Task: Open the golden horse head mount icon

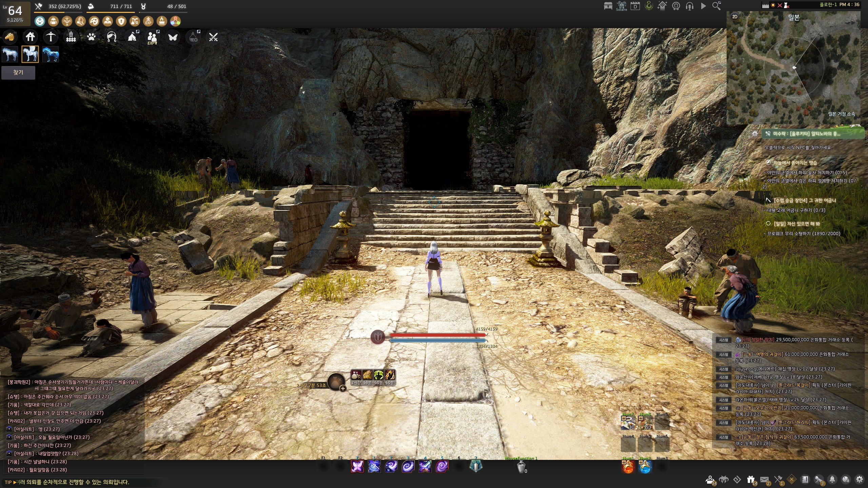Action: (10, 37)
